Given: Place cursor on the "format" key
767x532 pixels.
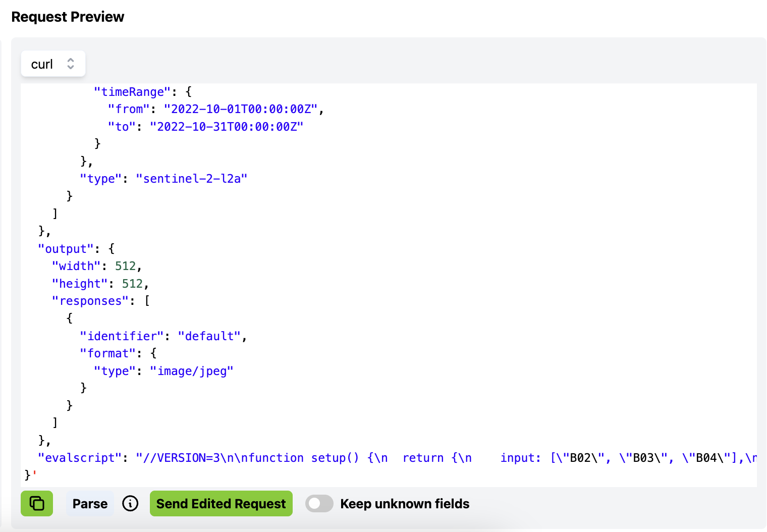Looking at the screenshot, I should coord(107,353).
